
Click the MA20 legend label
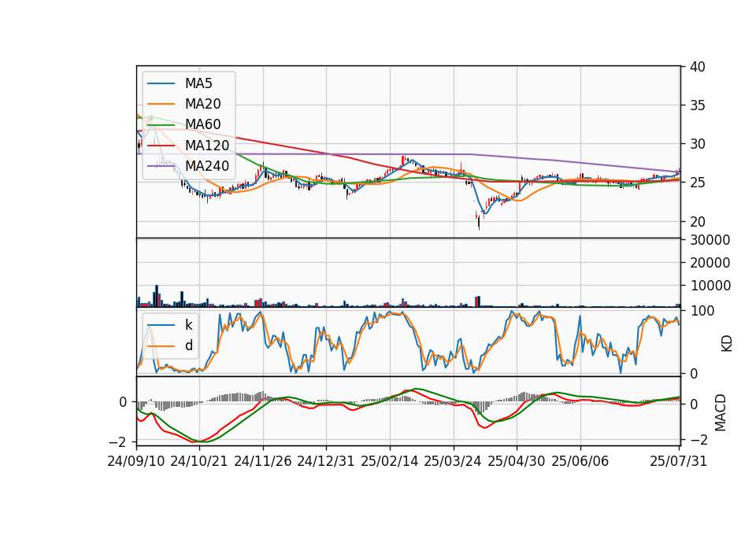click(202, 104)
